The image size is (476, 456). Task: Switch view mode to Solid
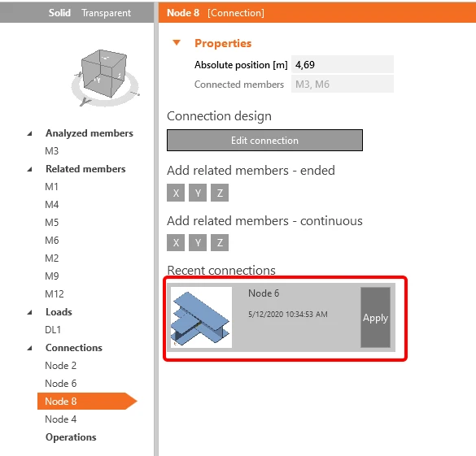(59, 13)
